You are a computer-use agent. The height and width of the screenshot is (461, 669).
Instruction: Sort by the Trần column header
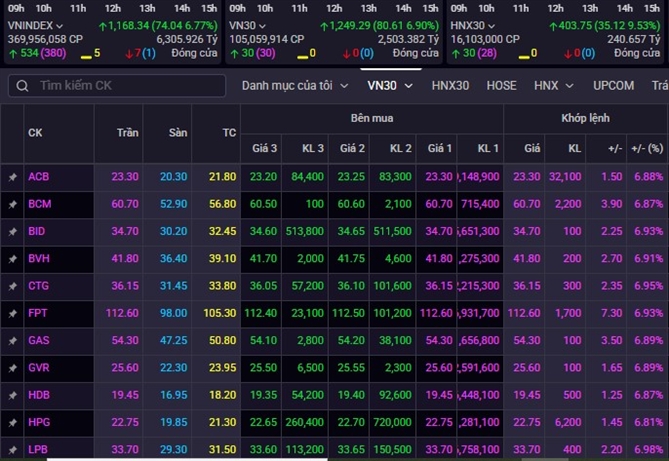[128, 133]
